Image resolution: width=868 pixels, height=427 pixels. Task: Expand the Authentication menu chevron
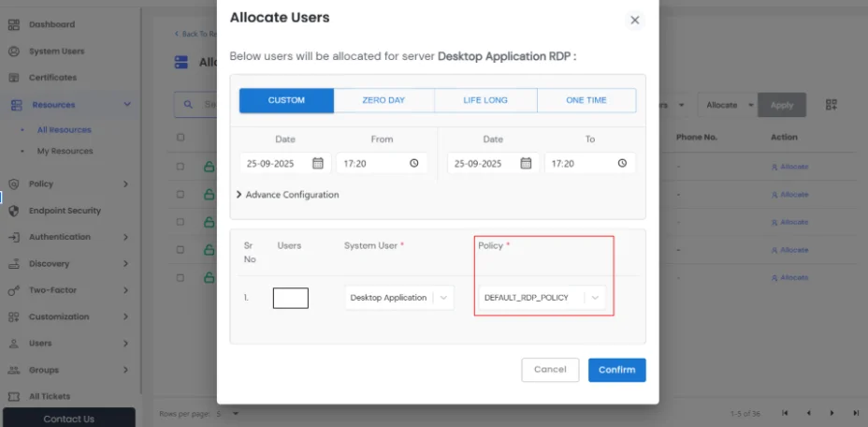click(x=125, y=237)
